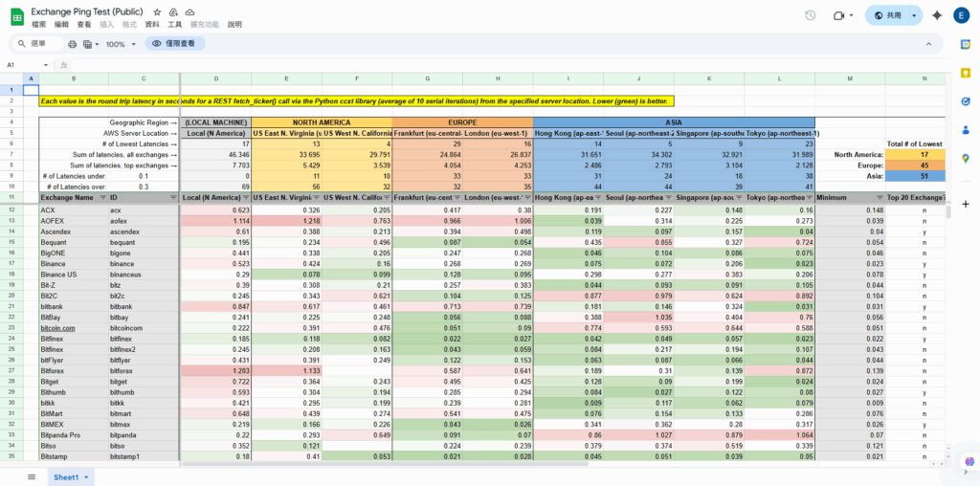This screenshot has height=486, width=980.
Task: Click the 共用 share button
Action: (x=887, y=15)
